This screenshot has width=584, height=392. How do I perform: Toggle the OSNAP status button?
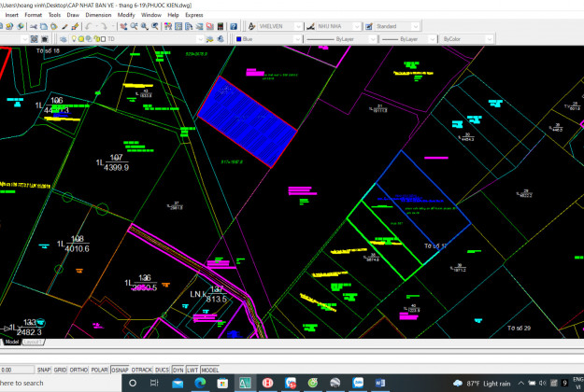click(x=120, y=370)
